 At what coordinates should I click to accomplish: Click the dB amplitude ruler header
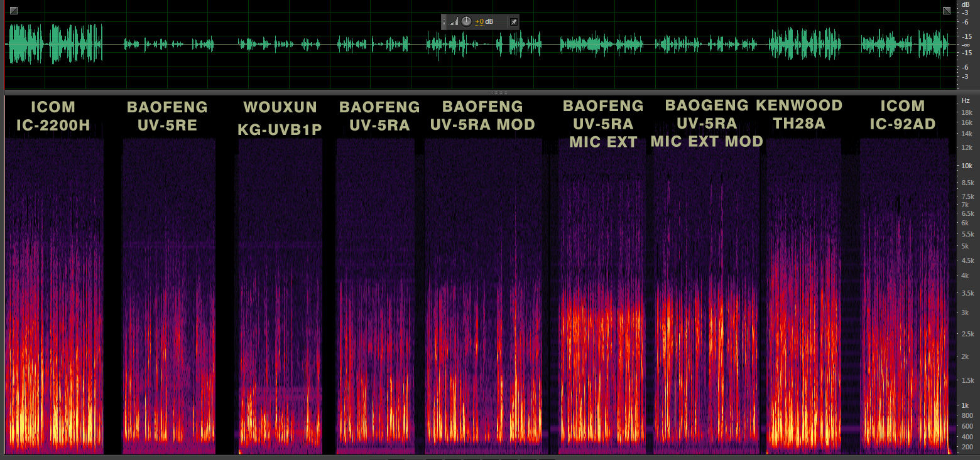pyautogui.click(x=966, y=4)
